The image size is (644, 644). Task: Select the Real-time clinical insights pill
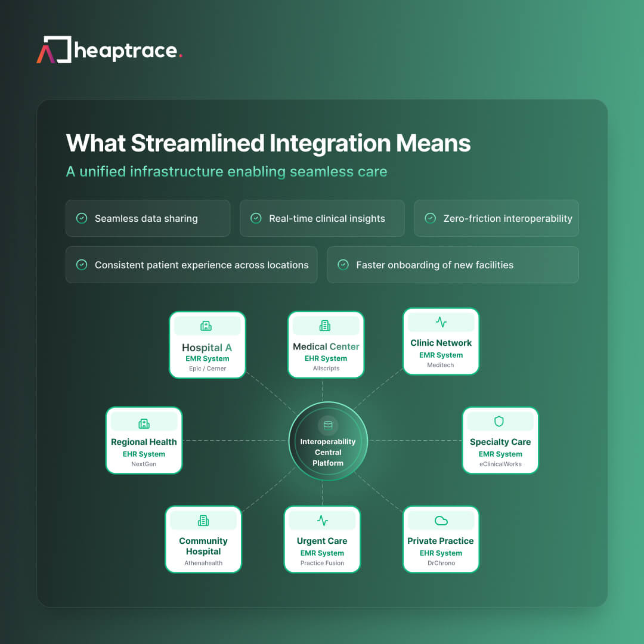pyautogui.click(x=322, y=218)
